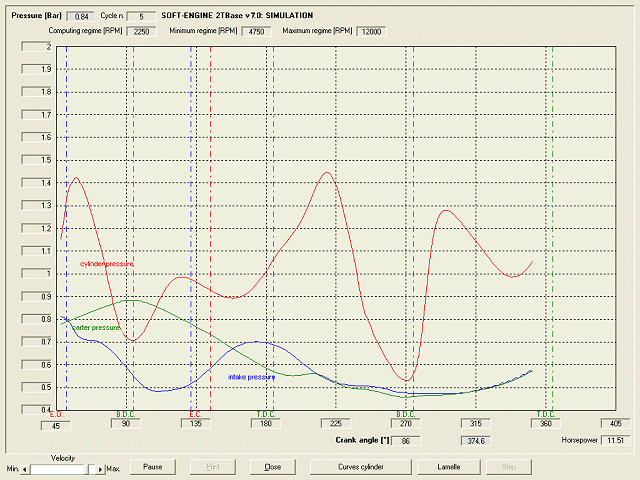Click the Horsepower field 11.51
The height and width of the screenshot is (480, 640).
tap(616, 440)
